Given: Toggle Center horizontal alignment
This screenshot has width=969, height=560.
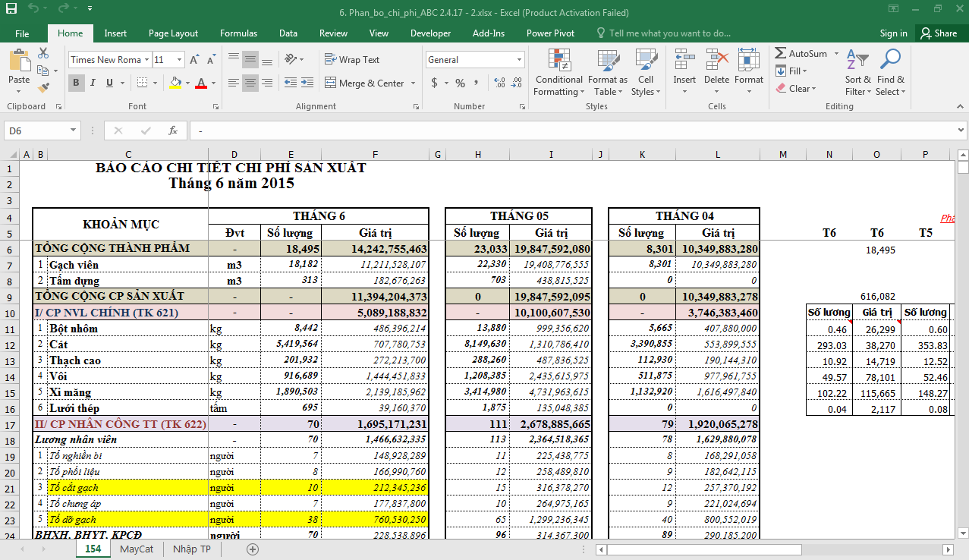Looking at the screenshot, I should tap(250, 83).
